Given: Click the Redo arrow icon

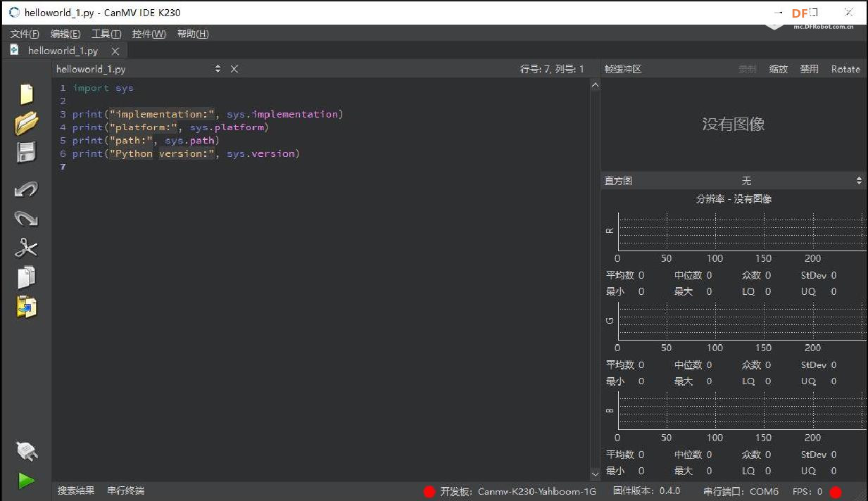Looking at the screenshot, I should click(26, 218).
